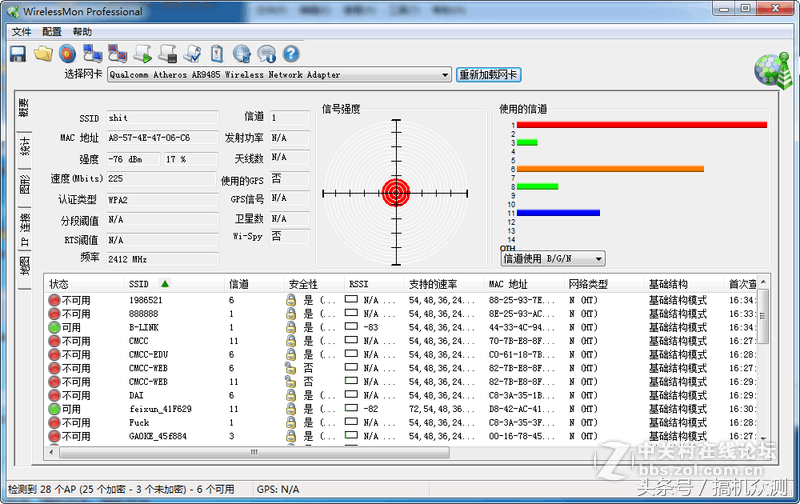Switch to the 统计 side tab

[24, 146]
